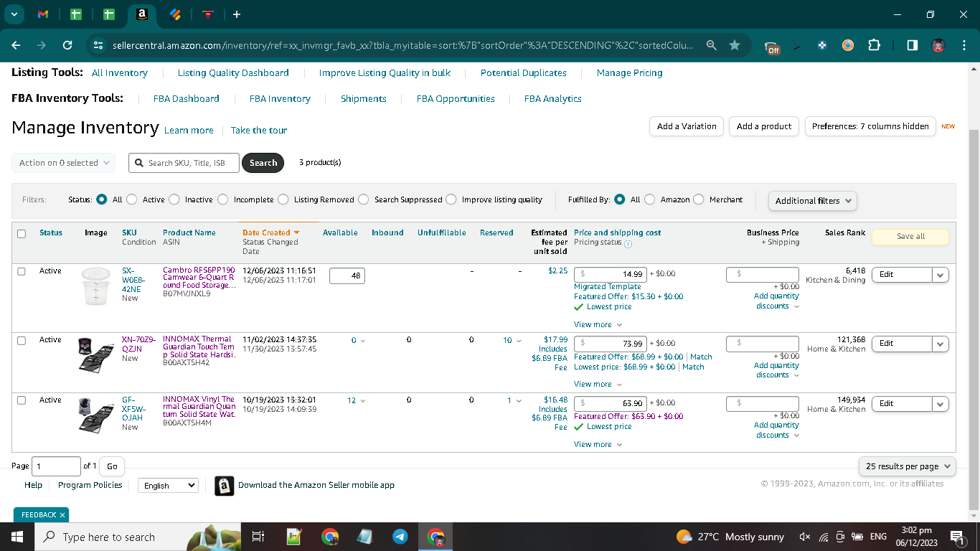Click the Go page button
The height and width of the screenshot is (551, 980).
click(112, 466)
